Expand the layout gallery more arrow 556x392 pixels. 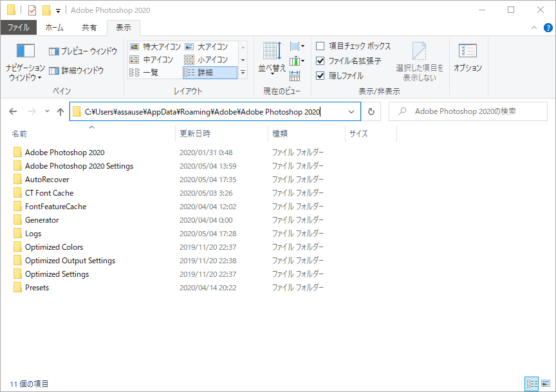point(243,73)
